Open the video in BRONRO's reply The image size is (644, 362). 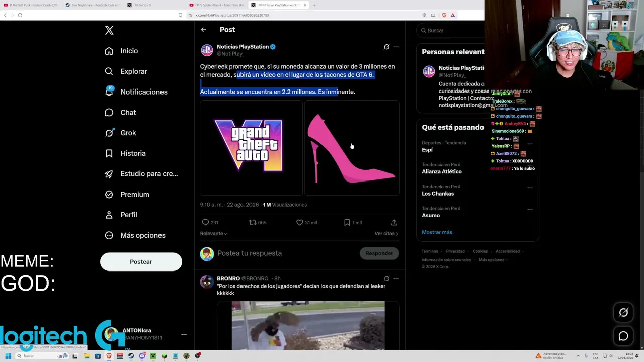coord(308,325)
